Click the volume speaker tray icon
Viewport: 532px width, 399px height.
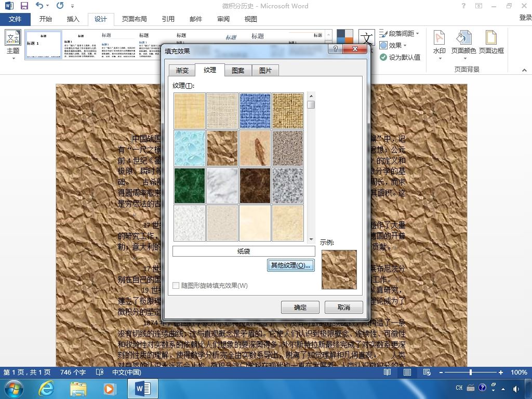[x=516, y=389]
